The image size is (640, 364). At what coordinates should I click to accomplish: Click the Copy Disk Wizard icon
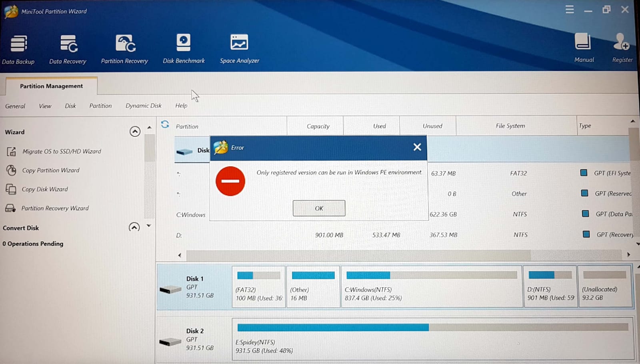11,189
